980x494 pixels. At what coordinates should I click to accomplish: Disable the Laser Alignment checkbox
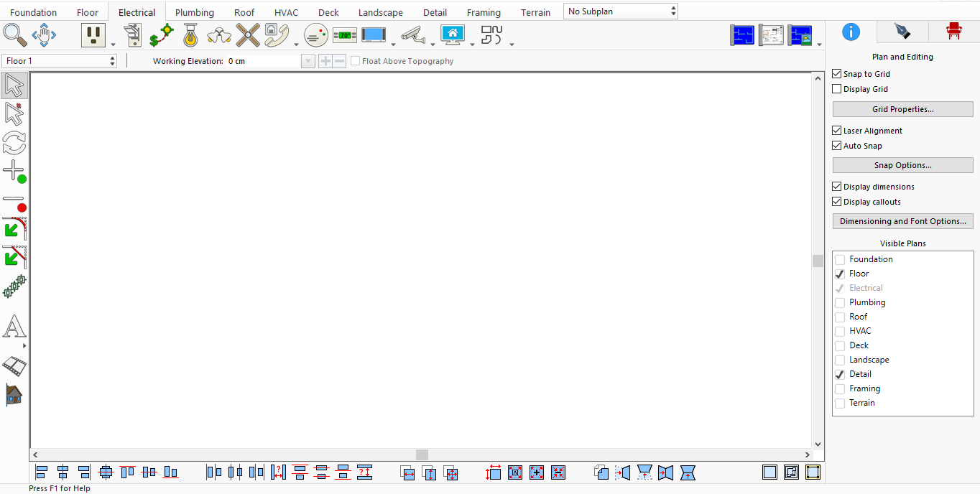[836, 131]
